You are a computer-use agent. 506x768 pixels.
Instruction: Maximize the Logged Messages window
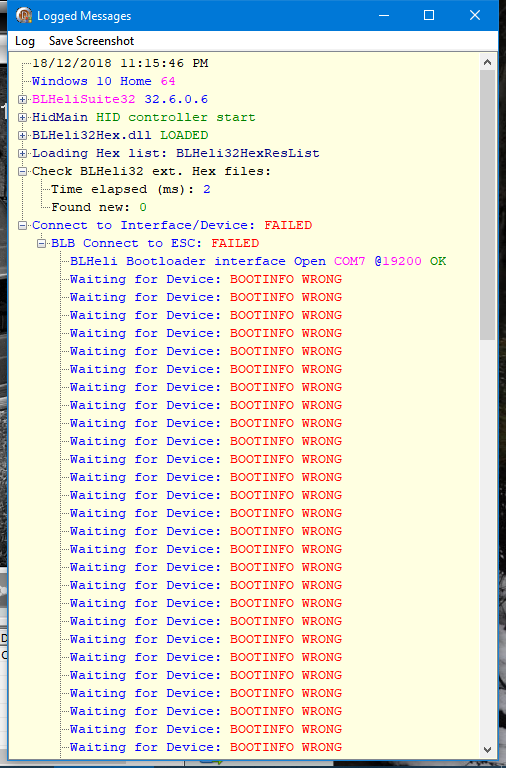(x=429, y=15)
